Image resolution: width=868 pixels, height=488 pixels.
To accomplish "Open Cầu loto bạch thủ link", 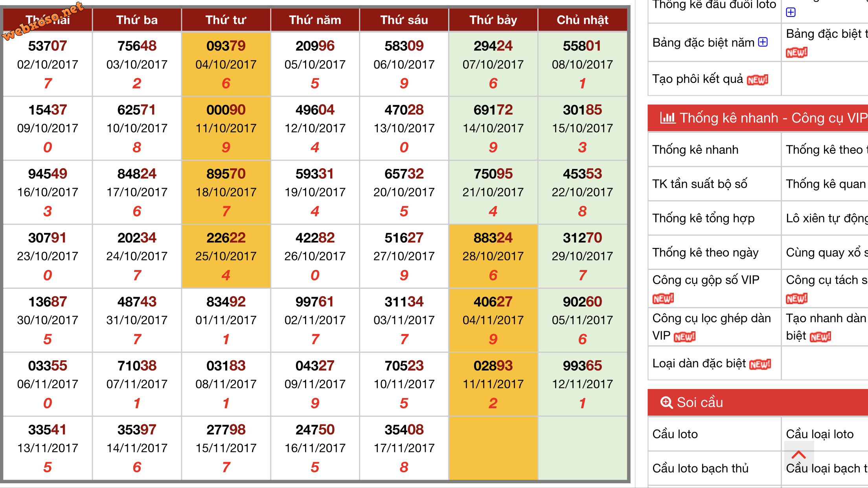I will 700,468.
